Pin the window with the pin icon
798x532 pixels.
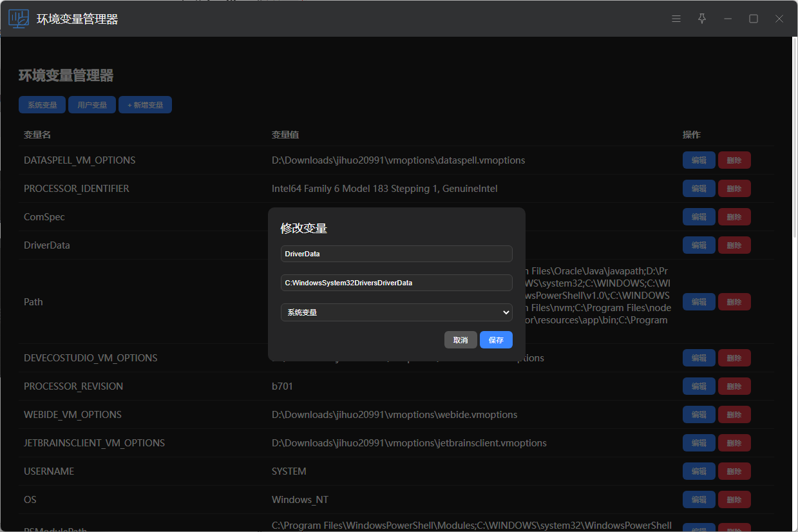(702, 19)
